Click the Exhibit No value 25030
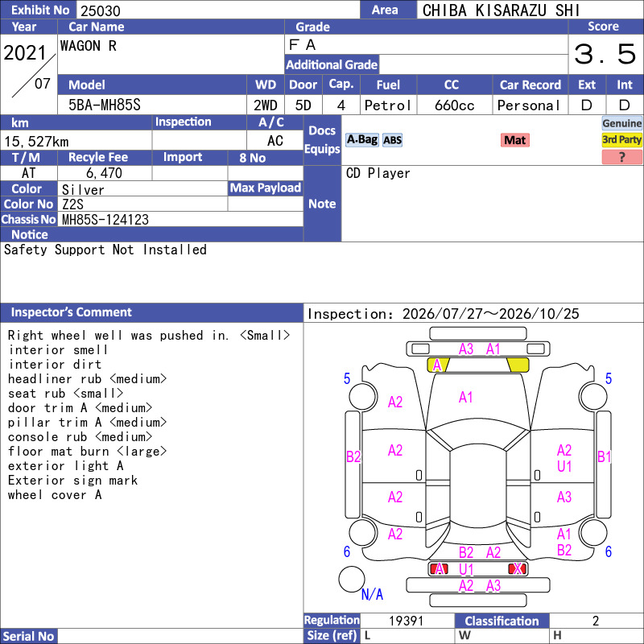Screen dimensions: 644x644 pyautogui.click(x=101, y=10)
